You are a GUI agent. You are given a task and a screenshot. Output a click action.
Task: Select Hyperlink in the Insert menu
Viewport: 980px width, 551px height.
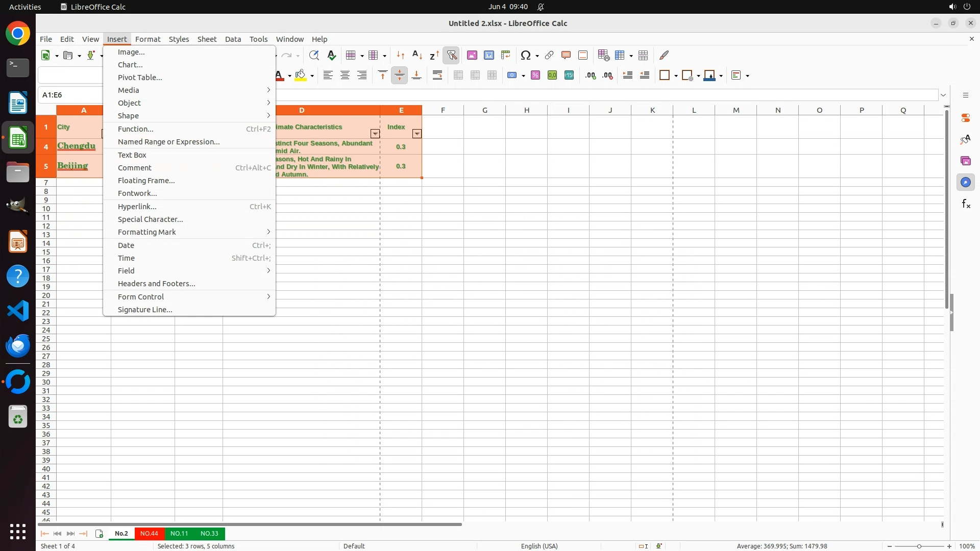(x=137, y=207)
